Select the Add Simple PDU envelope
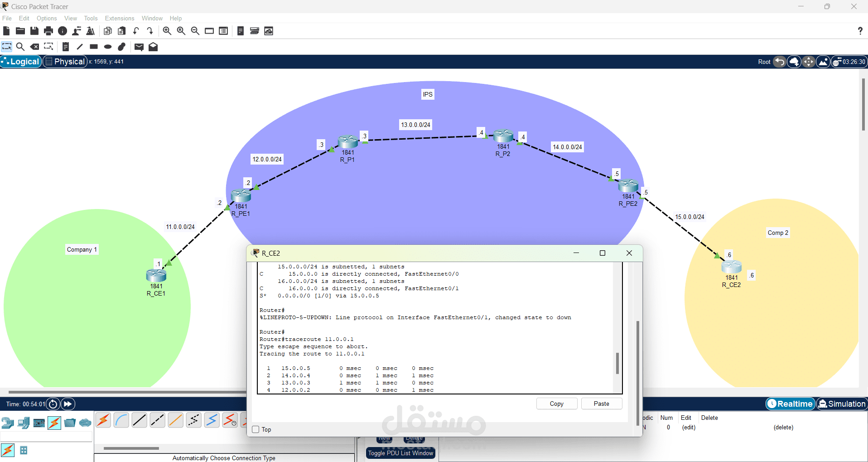This screenshot has height=462, width=868. pyautogui.click(x=139, y=47)
